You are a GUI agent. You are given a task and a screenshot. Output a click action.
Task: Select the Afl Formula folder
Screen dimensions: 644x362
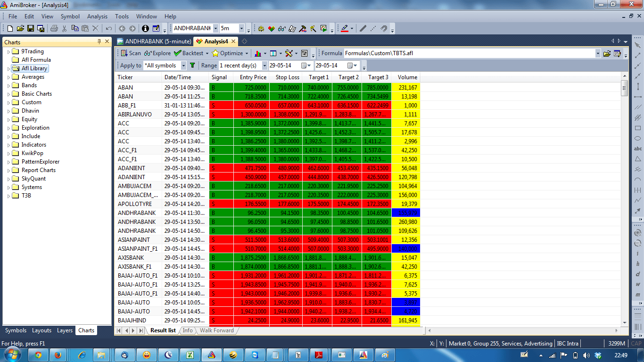click(36, 60)
